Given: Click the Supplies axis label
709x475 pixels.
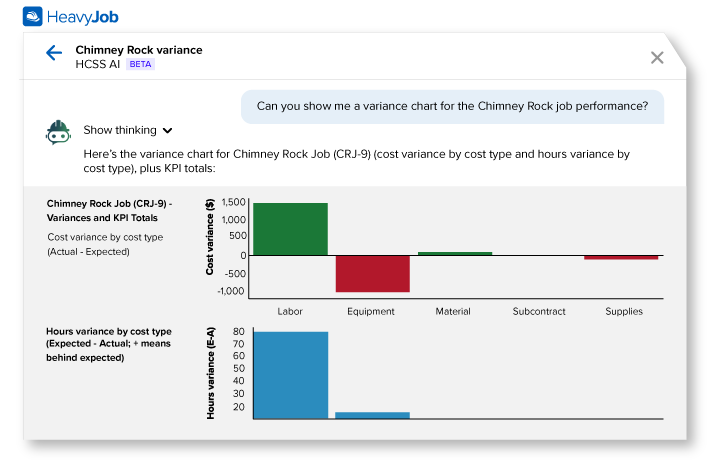Looking at the screenshot, I should click(624, 311).
